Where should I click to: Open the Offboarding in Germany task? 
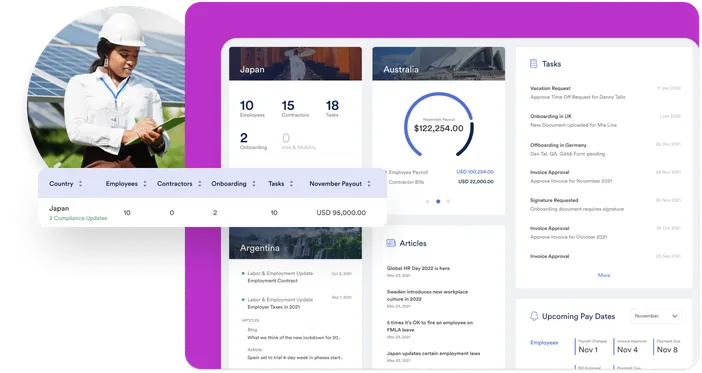click(605, 149)
